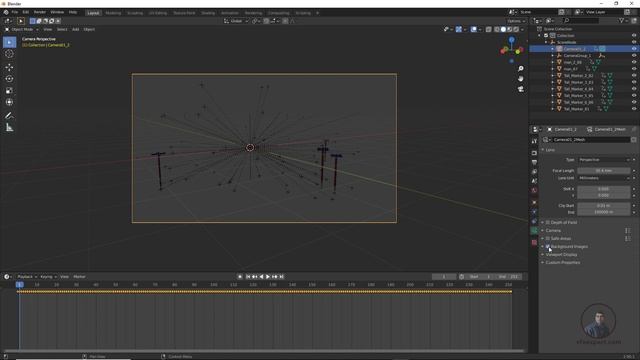
Task: Expand the Camera01_2 outliner row
Action: click(x=553, y=49)
